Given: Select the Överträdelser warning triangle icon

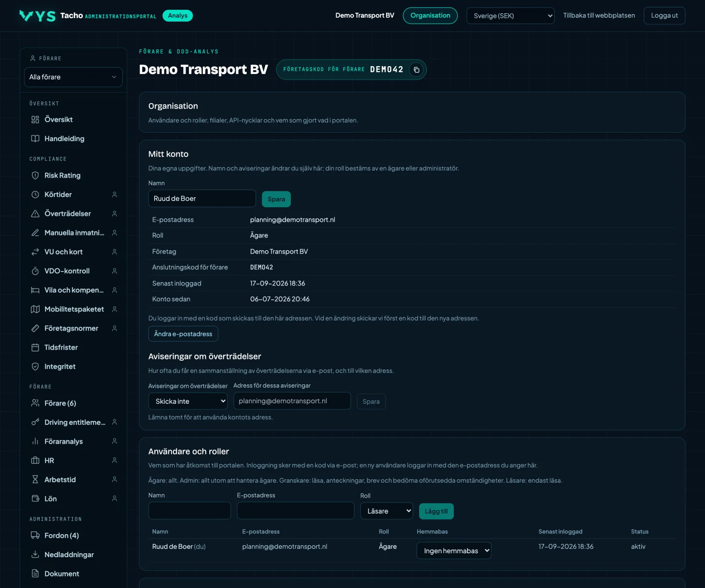Looking at the screenshot, I should (35, 213).
